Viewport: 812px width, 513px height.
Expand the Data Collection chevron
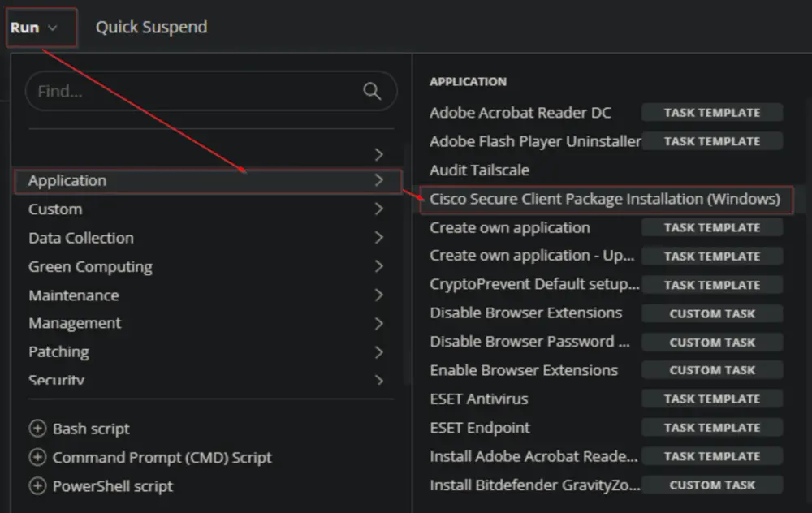[x=379, y=238]
